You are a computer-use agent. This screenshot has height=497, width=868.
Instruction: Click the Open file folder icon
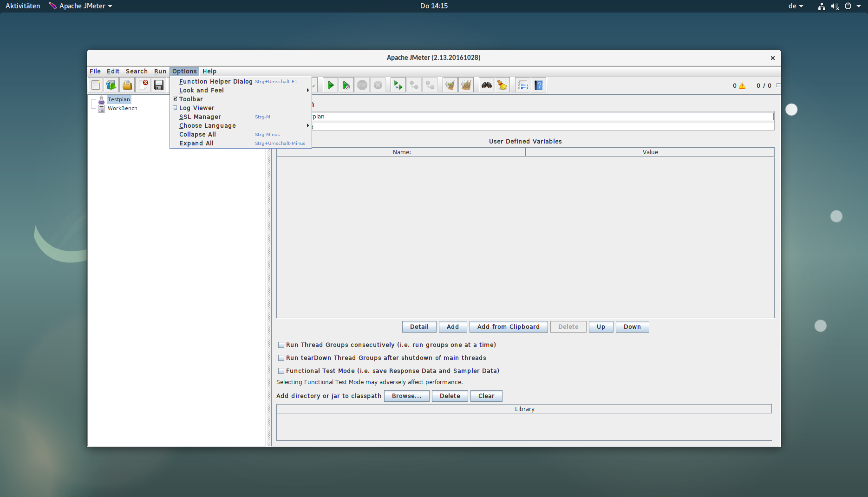point(127,85)
